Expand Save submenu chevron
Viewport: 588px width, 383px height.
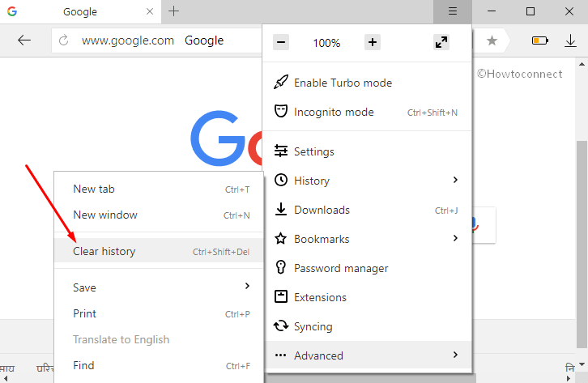tap(247, 286)
